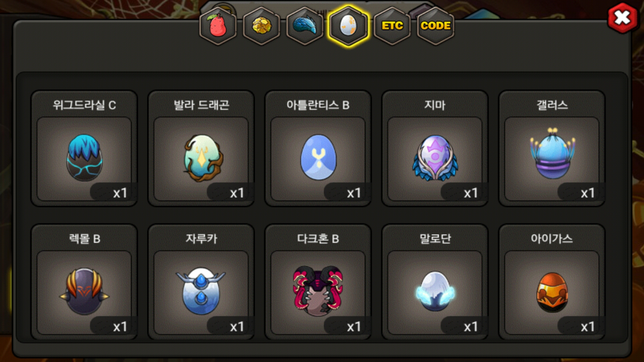Select the 위그드라실 C egg
Viewport: 644px width, 362px height.
pyautogui.click(x=84, y=158)
